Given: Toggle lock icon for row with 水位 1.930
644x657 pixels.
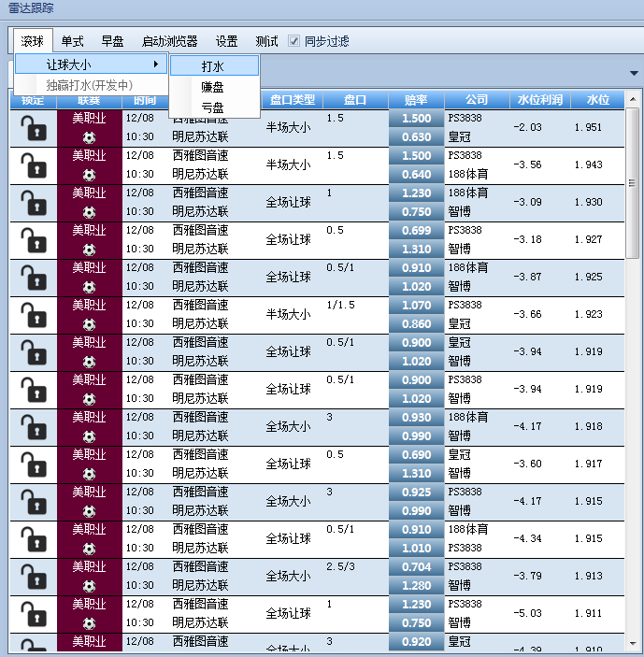Looking at the screenshot, I should (x=34, y=203).
